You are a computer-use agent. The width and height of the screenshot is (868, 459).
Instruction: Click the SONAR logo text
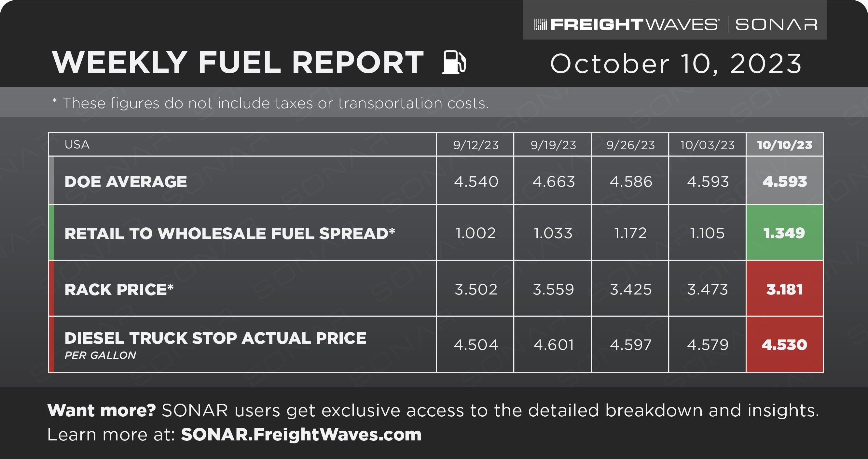click(776, 25)
